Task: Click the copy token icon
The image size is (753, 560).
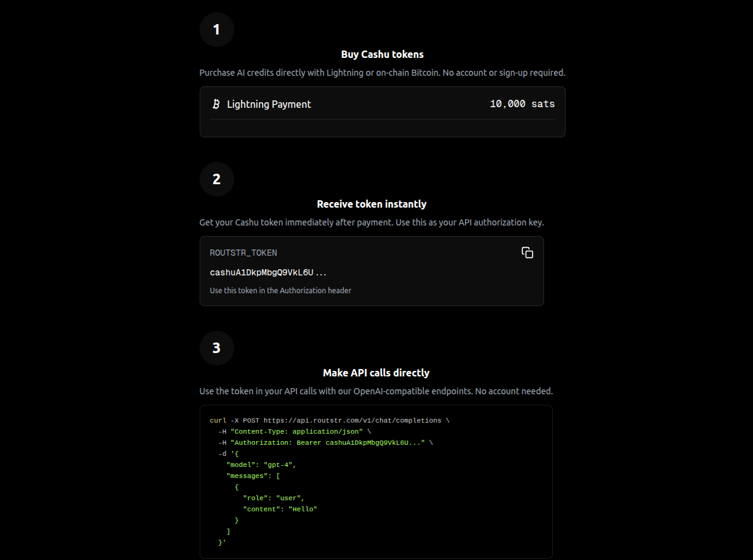Action: tap(527, 253)
